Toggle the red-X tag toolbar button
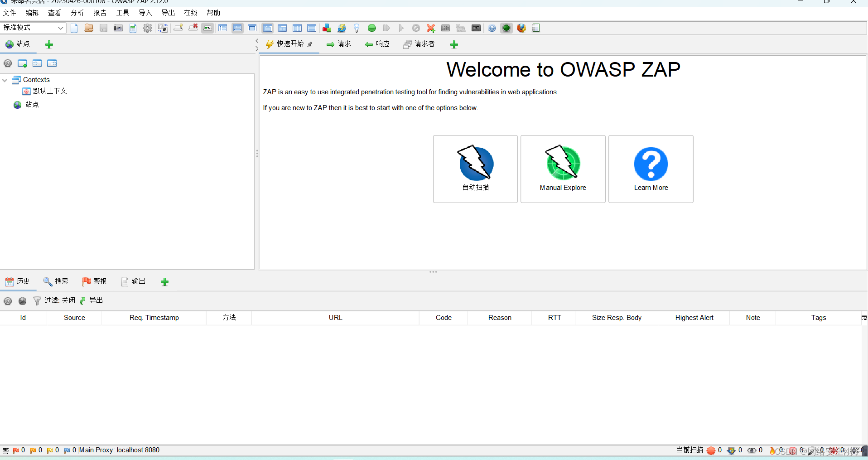Viewport: 868px width, 460px height. pyautogui.click(x=193, y=28)
